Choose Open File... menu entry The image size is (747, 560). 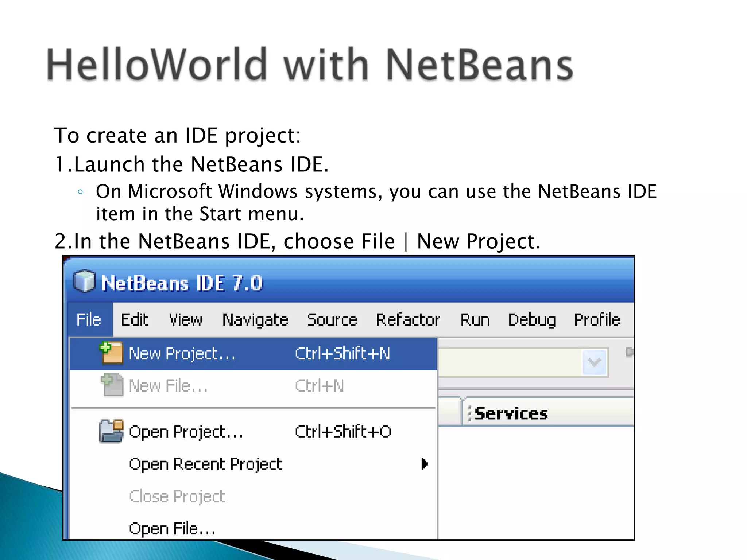pyautogui.click(x=253, y=528)
